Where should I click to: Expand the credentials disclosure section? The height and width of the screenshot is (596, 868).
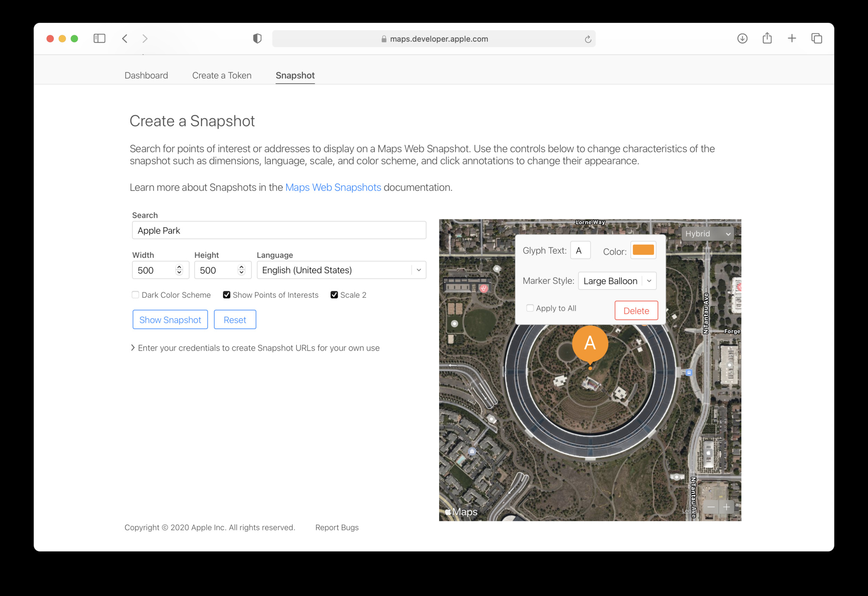(x=256, y=348)
